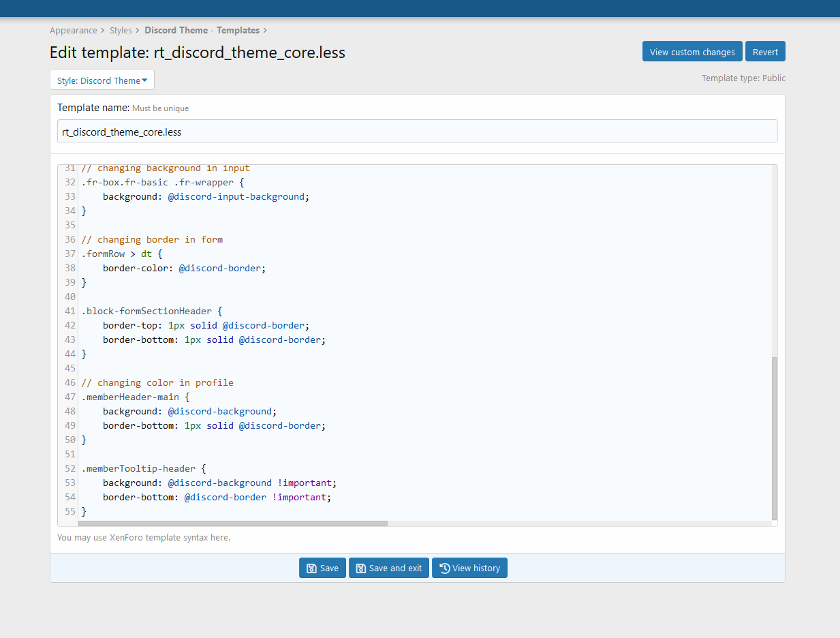Viewport: 840px width, 638px height.
Task: Navigate to the Styles breadcrumb link
Action: [121, 30]
